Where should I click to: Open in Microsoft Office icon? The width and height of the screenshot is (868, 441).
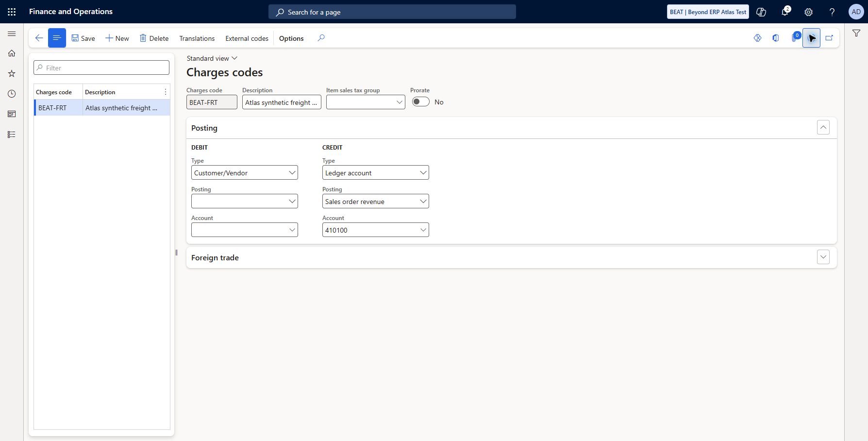pos(776,38)
